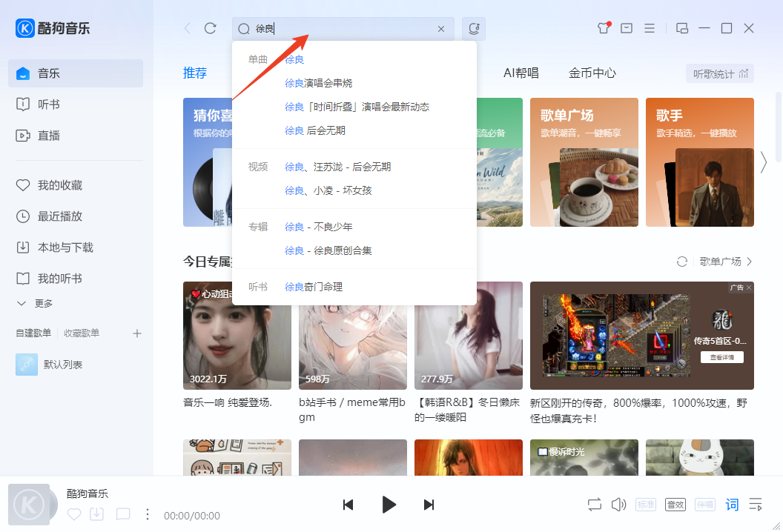Select audiobook 徐良奇门命理
The width and height of the screenshot is (783, 532).
tap(314, 287)
